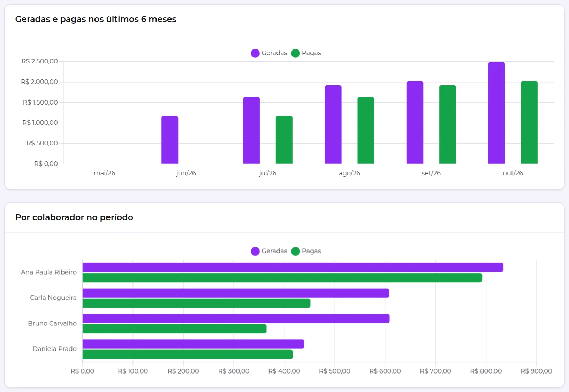Click the green Pagas bar for set/26
This screenshot has width=569, height=392.
click(448, 124)
